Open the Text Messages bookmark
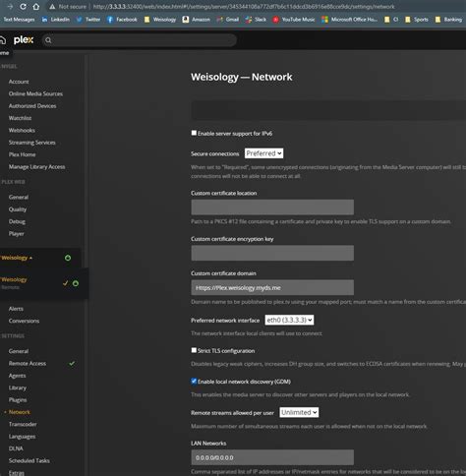466x476 pixels. click(19, 20)
